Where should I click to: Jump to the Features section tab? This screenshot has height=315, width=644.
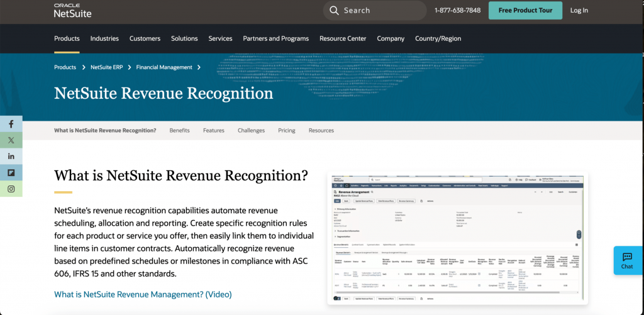coord(214,130)
